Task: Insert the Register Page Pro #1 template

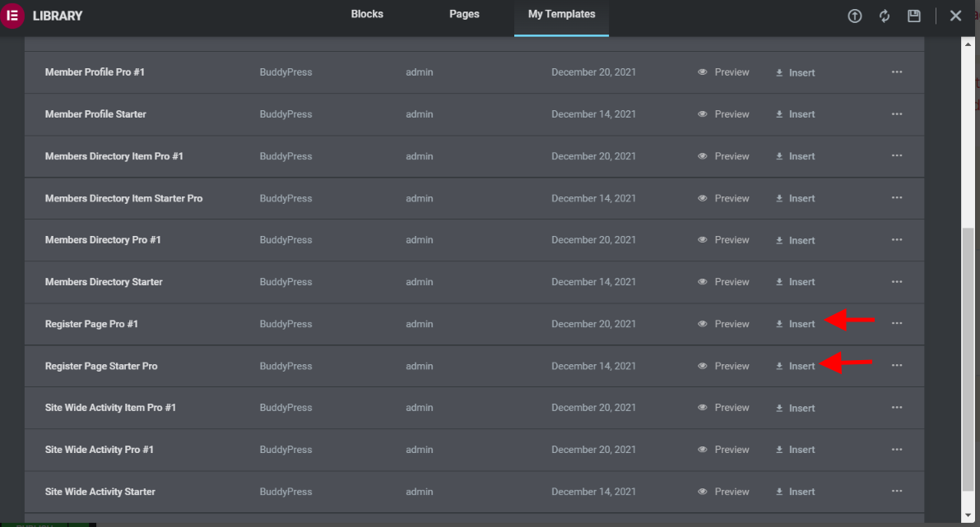Action: pos(796,324)
